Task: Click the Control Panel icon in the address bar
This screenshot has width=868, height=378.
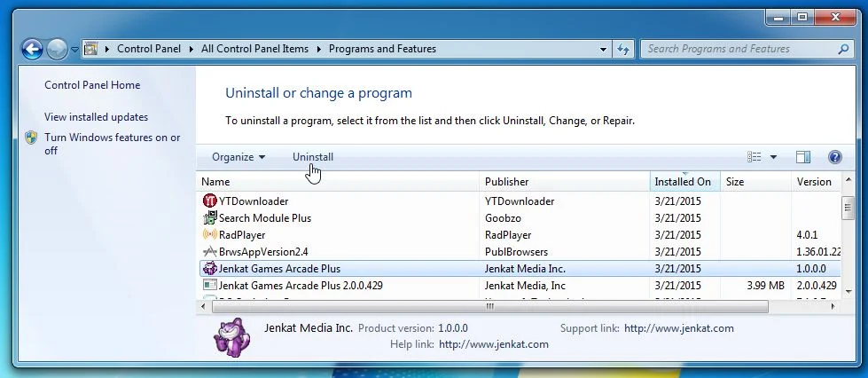Action: click(90, 49)
